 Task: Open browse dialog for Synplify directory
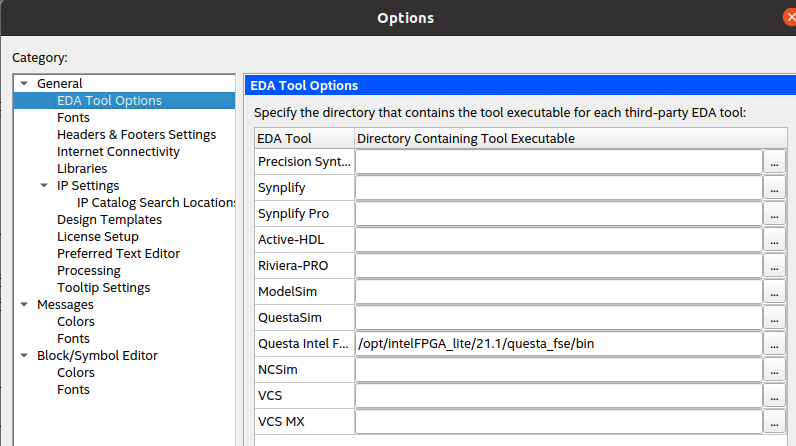point(775,188)
